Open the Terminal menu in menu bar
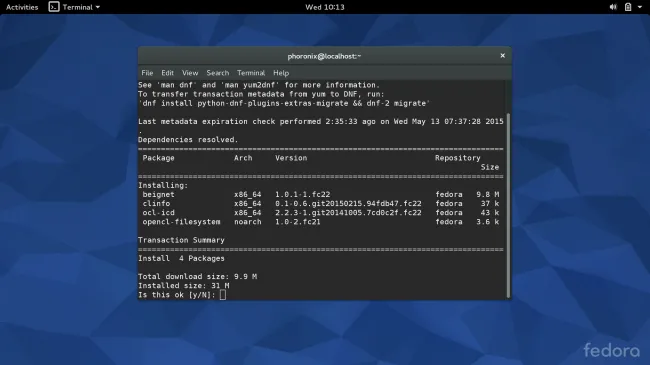650x365 pixels. [x=251, y=73]
